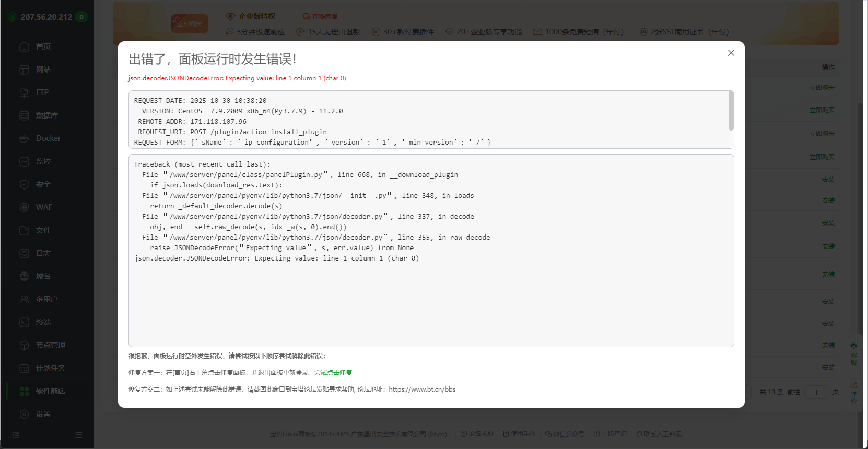868x449 pixels.
Task: Select 多用户 in the sidebar menu
Action: (47, 299)
